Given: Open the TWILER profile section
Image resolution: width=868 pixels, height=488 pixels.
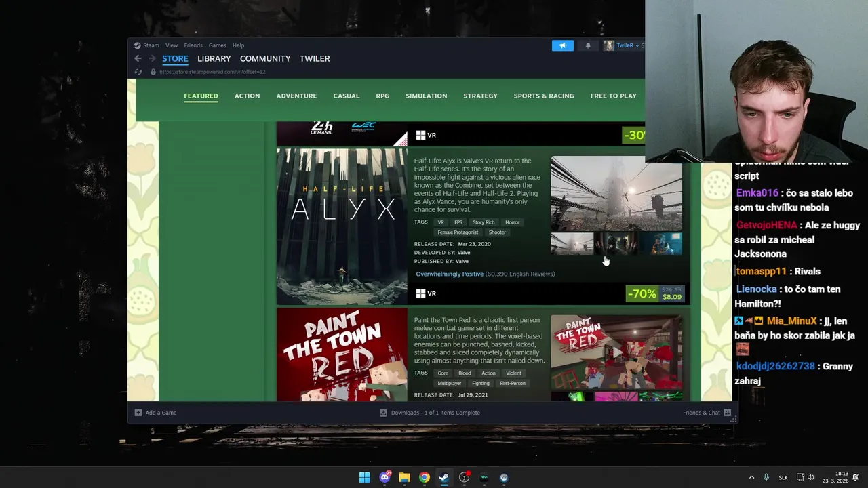Looking at the screenshot, I should (x=315, y=59).
